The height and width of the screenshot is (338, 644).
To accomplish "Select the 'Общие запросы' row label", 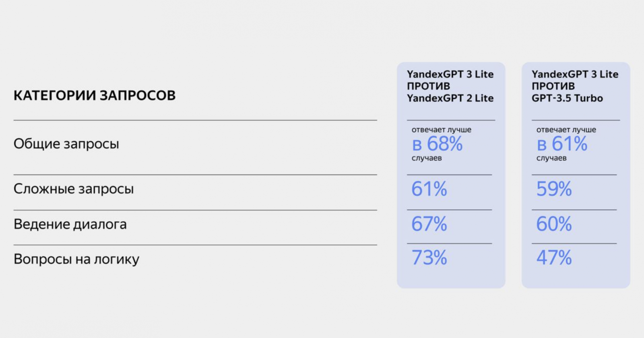I will tap(66, 144).
